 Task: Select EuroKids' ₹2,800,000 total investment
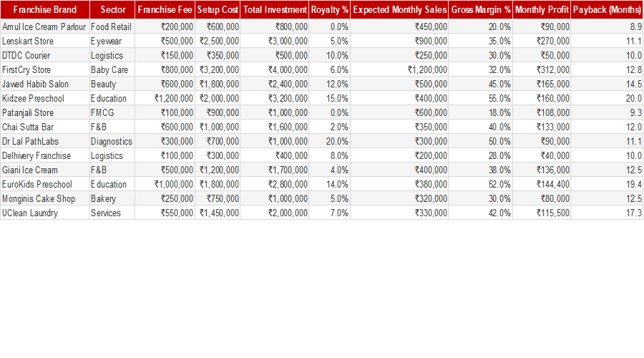point(275,185)
